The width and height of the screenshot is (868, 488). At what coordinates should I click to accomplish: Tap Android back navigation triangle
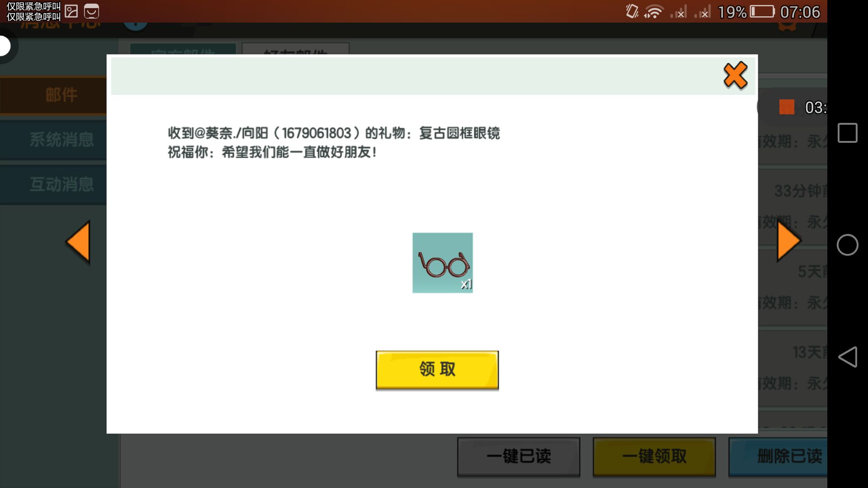(x=848, y=357)
